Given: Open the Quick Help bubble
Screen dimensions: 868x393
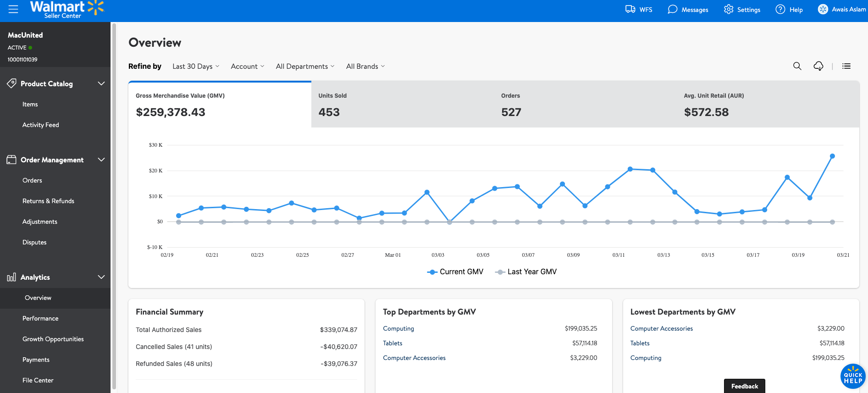Looking at the screenshot, I should (x=853, y=376).
